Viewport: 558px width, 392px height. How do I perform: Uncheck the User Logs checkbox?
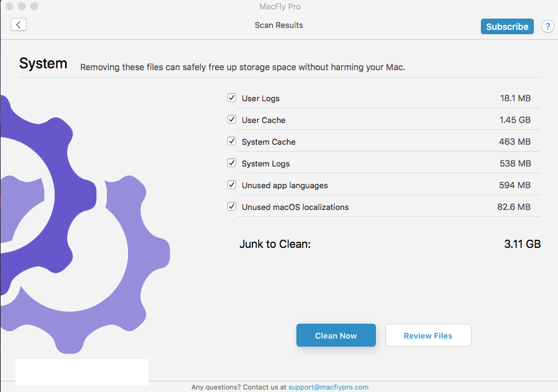click(232, 98)
